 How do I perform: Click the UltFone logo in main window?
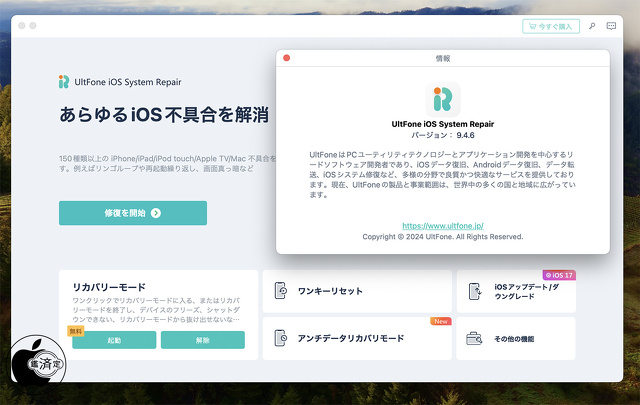[x=64, y=82]
